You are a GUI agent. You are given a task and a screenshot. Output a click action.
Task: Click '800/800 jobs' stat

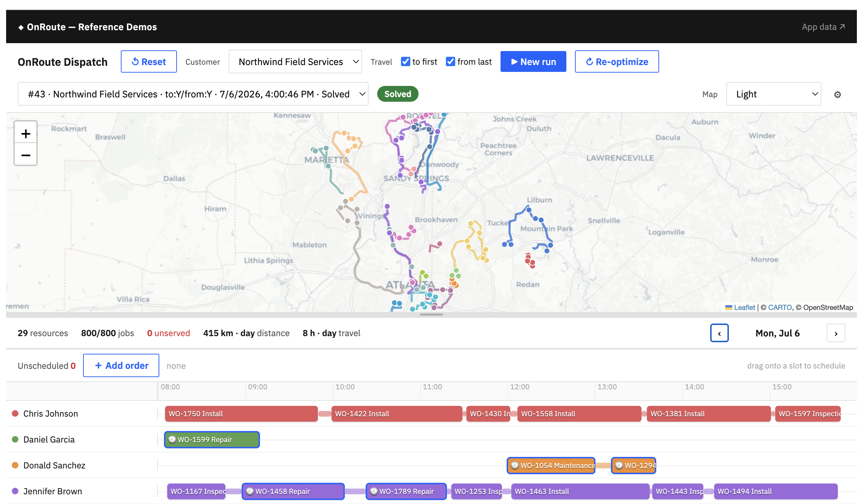(108, 333)
